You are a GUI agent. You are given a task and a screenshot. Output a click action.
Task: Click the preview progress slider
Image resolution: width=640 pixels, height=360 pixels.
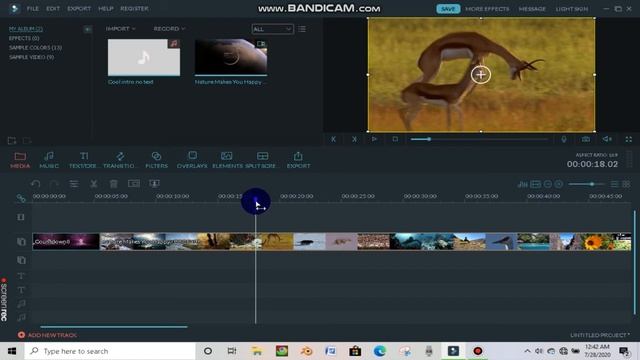pos(479,139)
